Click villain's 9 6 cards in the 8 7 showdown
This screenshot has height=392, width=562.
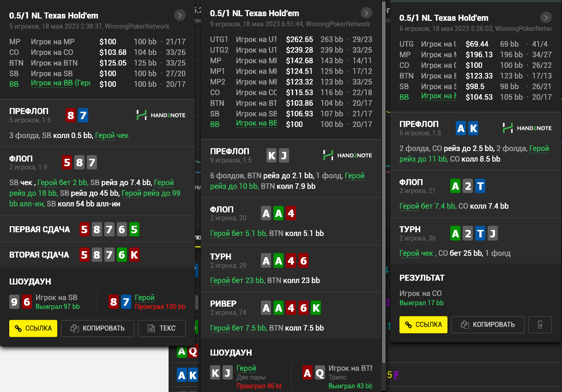[x=21, y=302]
